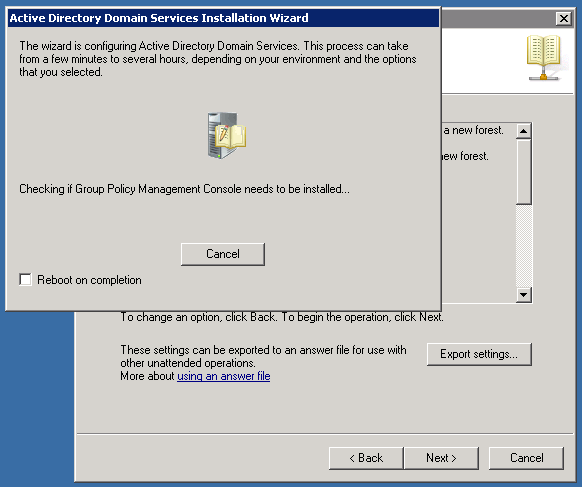Click the Active Directory book icon in header
The image size is (582, 487).
click(544, 58)
